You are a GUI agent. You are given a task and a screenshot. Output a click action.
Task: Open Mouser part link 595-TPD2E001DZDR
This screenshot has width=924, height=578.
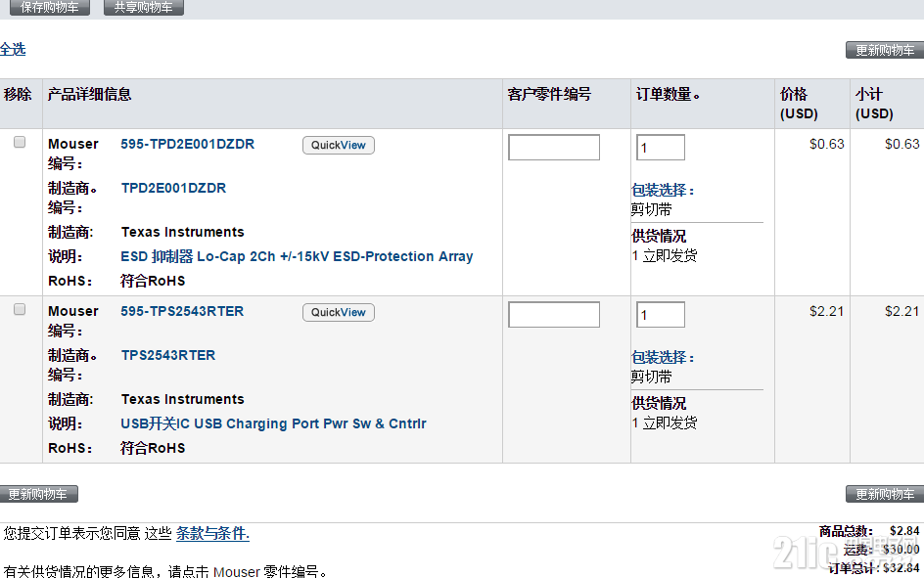click(x=187, y=144)
